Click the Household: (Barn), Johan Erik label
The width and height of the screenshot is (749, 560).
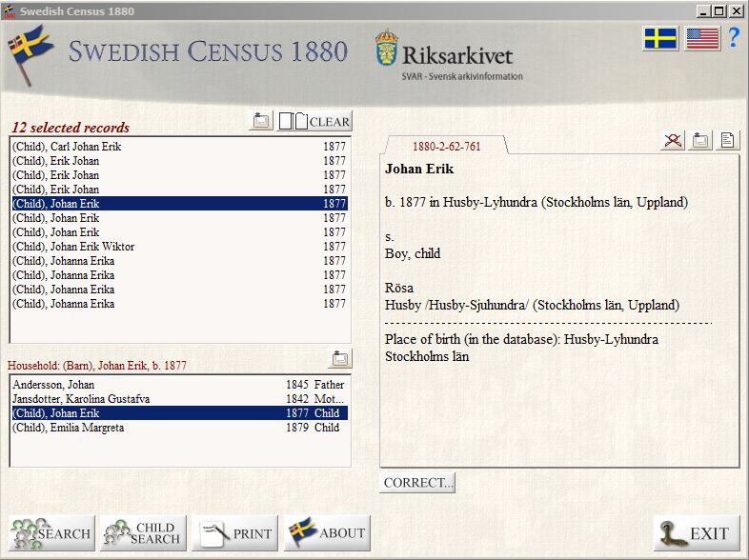coord(97,366)
